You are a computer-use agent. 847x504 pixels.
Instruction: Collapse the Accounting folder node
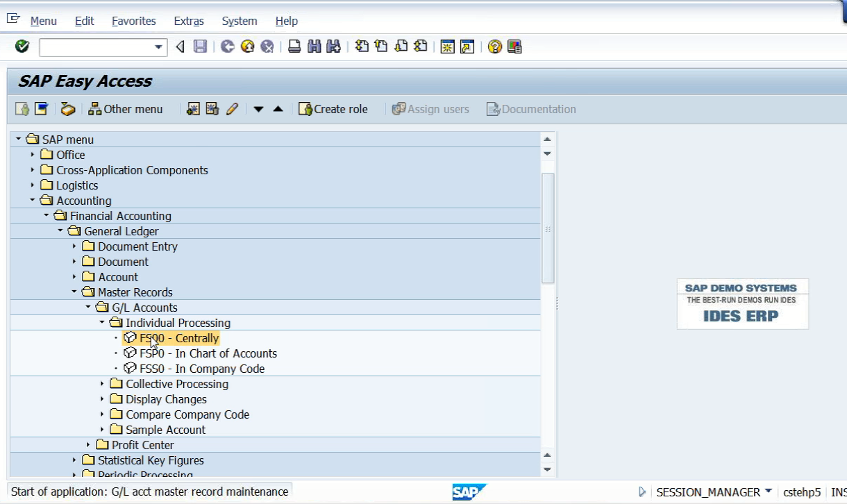(32, 201)
